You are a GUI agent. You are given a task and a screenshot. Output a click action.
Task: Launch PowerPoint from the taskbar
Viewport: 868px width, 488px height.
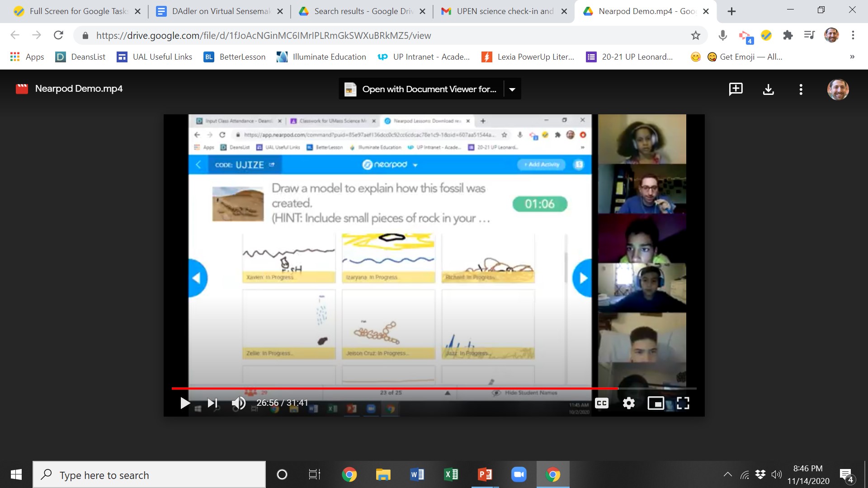[x=485, y=474]
